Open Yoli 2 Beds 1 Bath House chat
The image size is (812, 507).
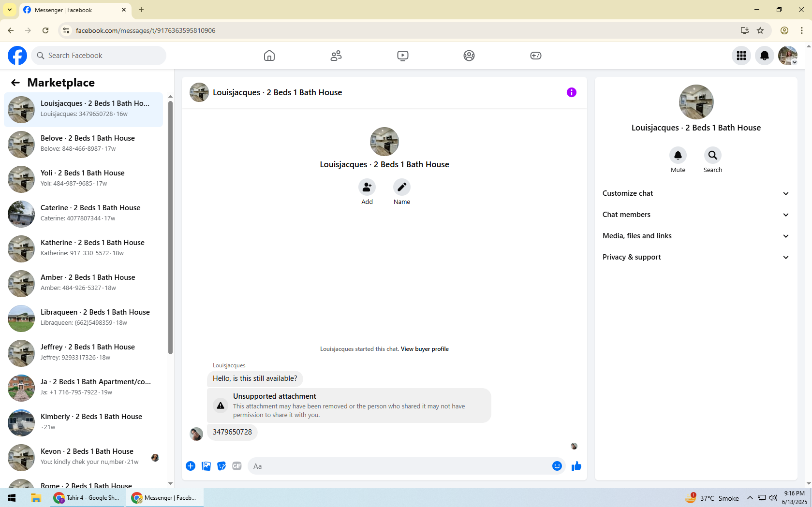83,179
